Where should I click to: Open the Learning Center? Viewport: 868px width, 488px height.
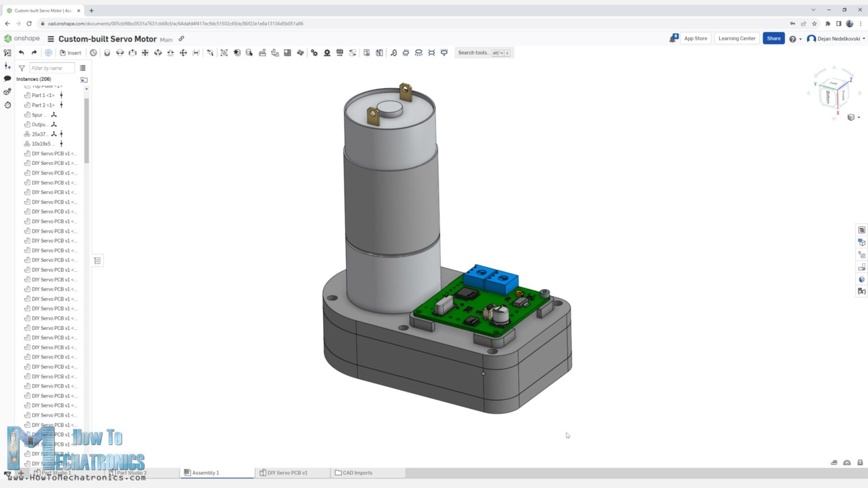click(736, 38)
